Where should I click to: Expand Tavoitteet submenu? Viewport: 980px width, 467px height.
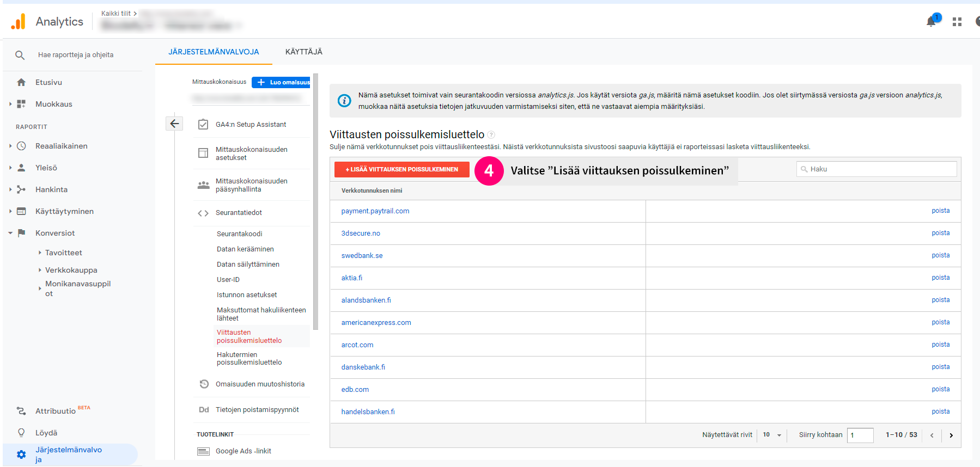40,253
